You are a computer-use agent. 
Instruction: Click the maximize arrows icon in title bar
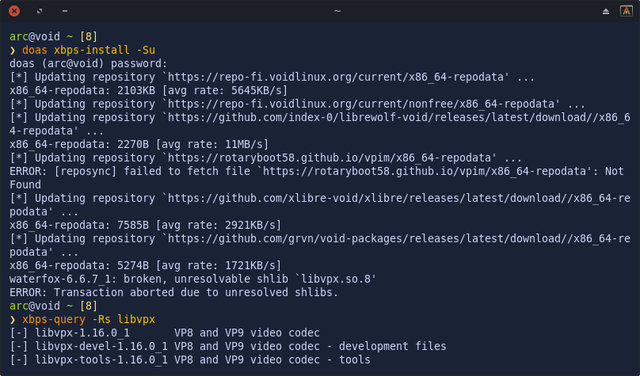(40, 11)
